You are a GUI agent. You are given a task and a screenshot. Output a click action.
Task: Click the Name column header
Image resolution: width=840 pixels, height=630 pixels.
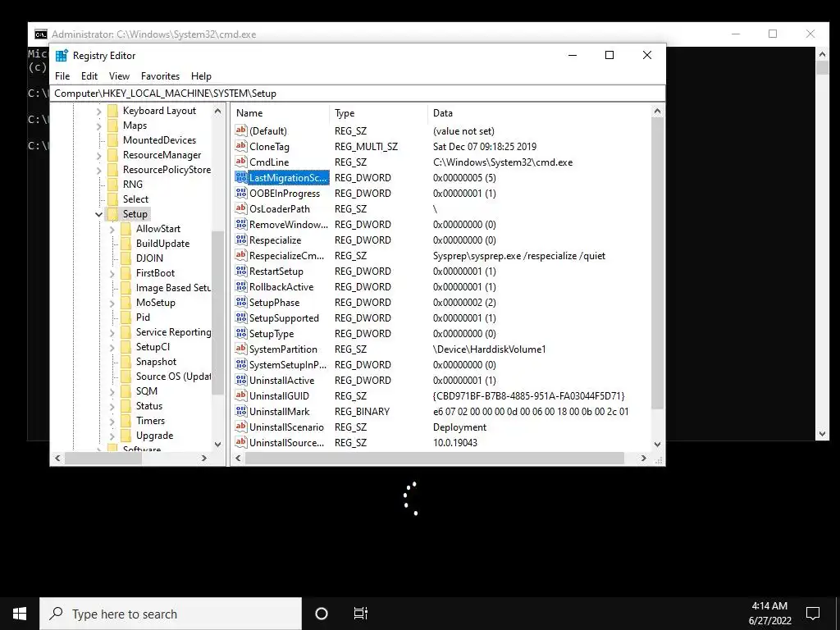coord(281,113)
